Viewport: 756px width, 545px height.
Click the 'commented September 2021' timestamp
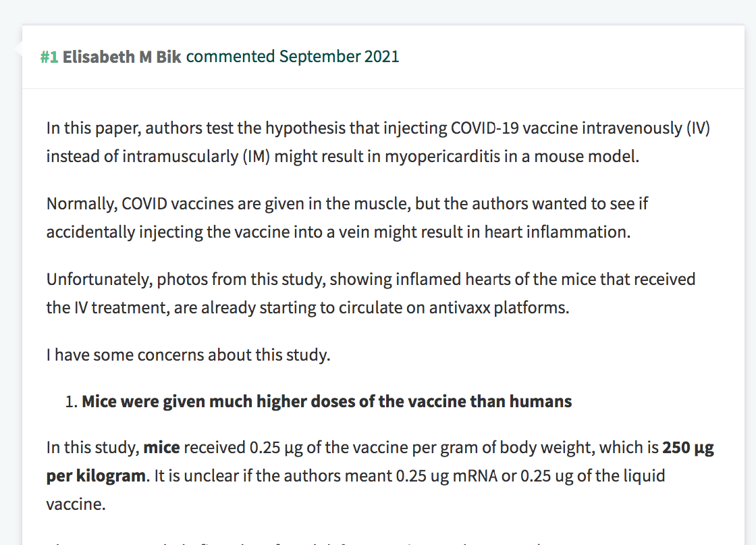tap(293, 57)
